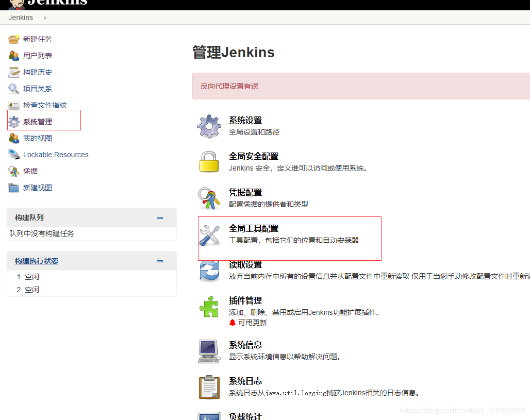
Task: Click the 配置凭据的提供者和类型 description
Action: click(x=269, y=204)
